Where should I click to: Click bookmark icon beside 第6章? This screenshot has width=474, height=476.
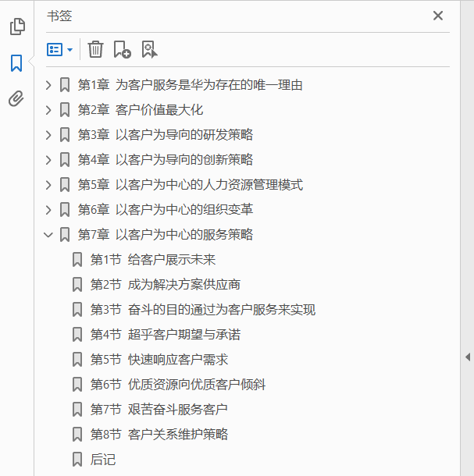pos(64,210)
